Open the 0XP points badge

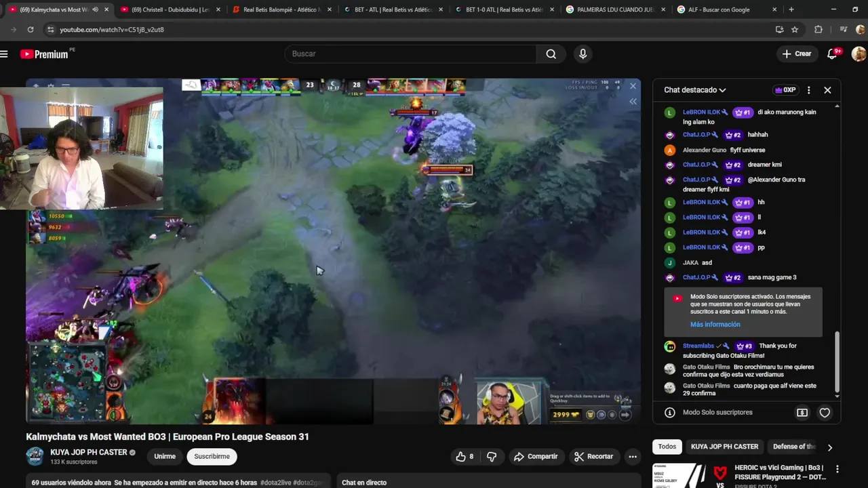pos(785,90)
